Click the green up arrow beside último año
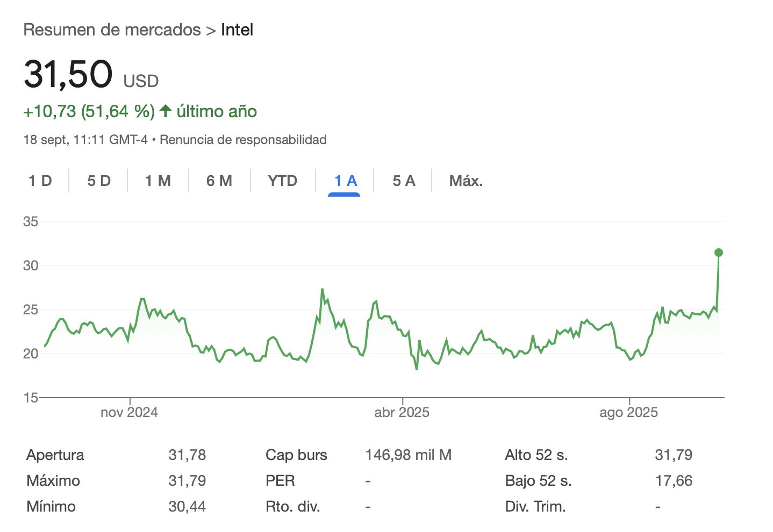 (x=166, y=111)
